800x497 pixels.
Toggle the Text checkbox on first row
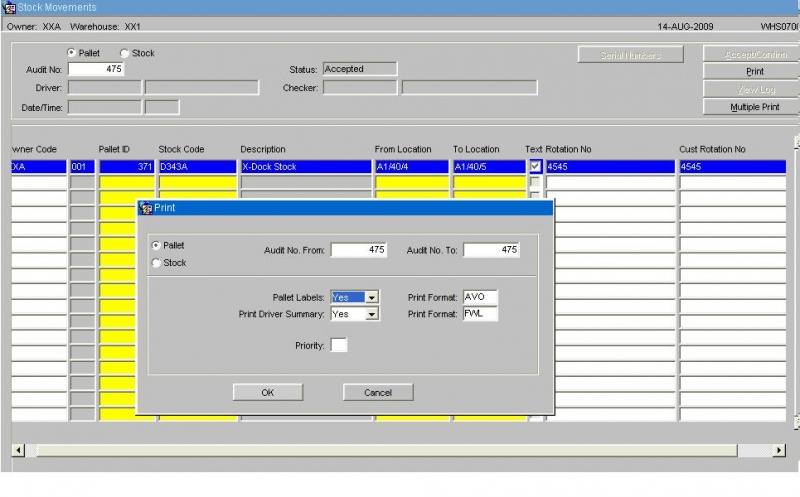(535, 166)
